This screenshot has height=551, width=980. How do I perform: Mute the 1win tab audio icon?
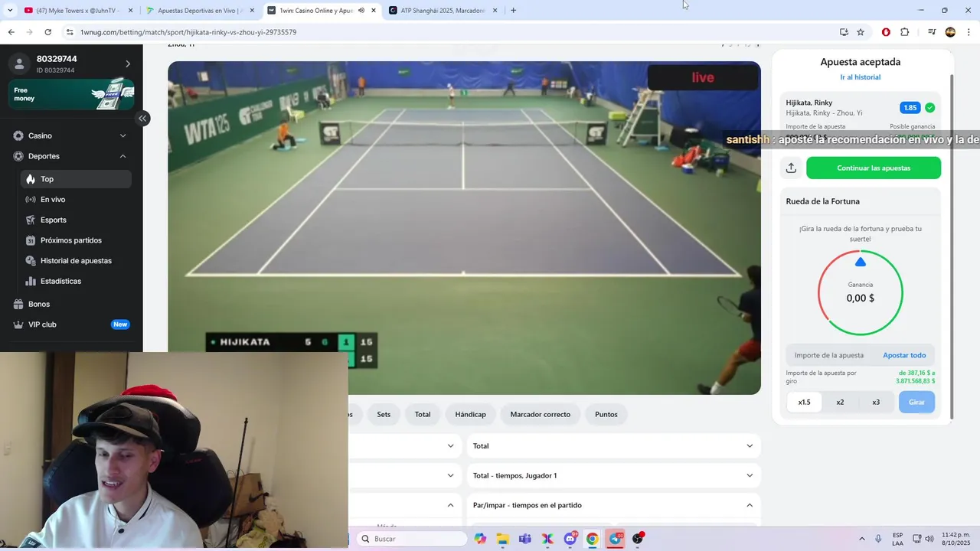[361, 11]
